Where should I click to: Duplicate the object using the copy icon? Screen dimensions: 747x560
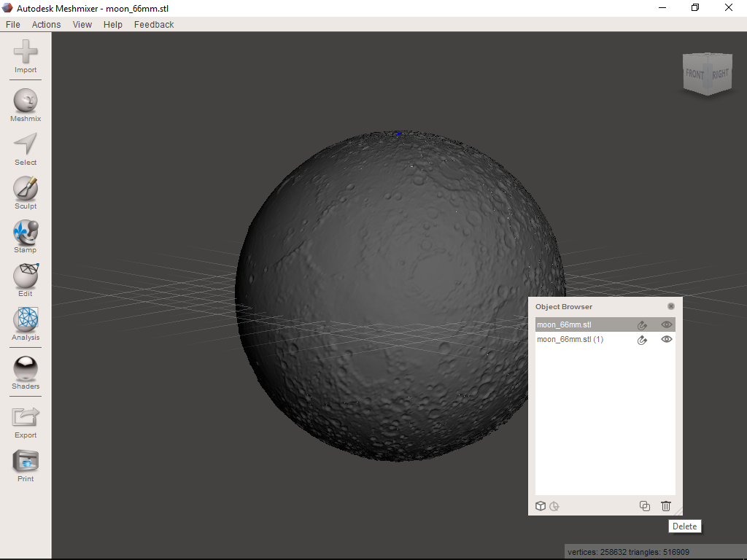pos(644,505)
